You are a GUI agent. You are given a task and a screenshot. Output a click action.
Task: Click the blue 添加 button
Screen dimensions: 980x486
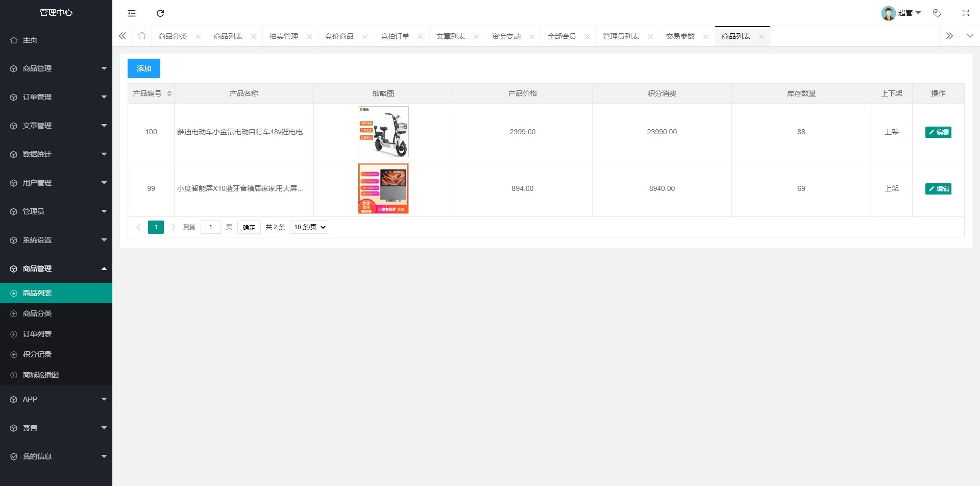[x=144, y=68]
